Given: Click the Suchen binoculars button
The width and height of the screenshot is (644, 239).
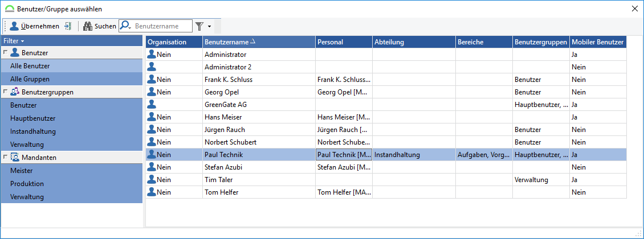Looking at the screenshot, I should click(99, 26).
